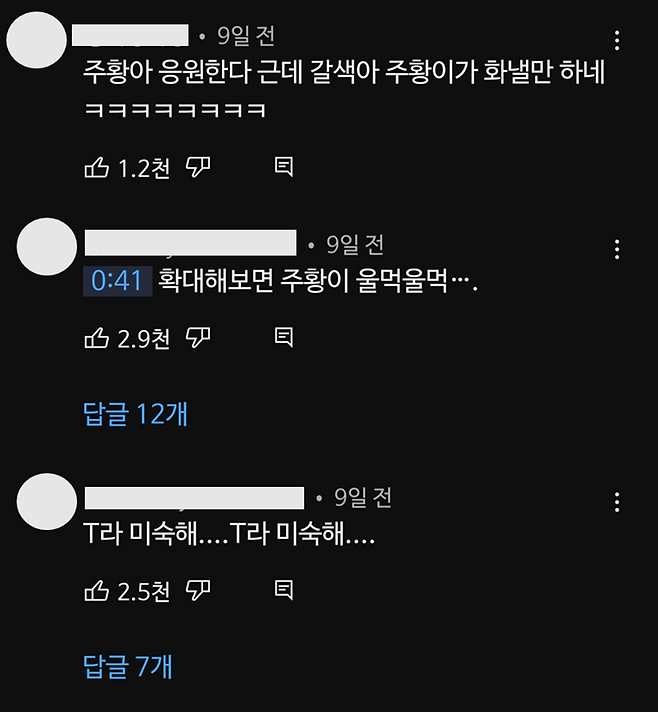The height and width of the screenshot is (712, 658).
Task: Like the comment with 1.2천 likes
Action: (x=97, y=168)
